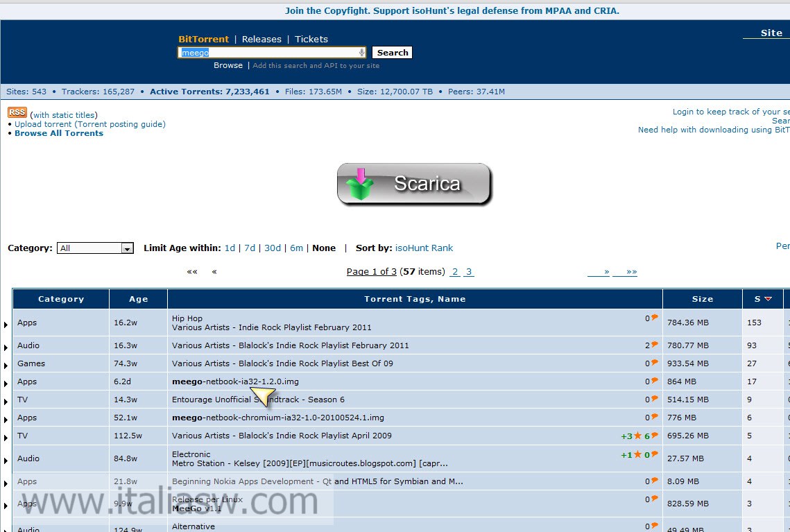
Task: Click the Join the Copyfight banner link
Action: click(x=452, y=11)
